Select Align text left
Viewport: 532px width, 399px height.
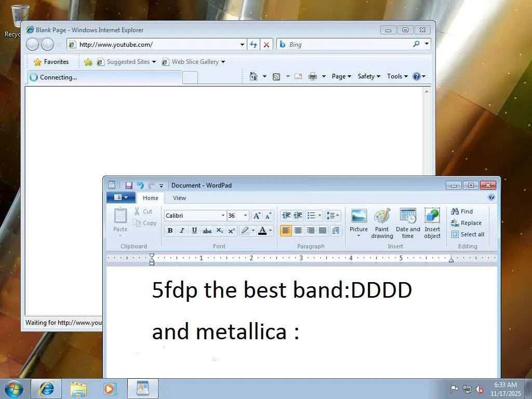coord(286,231)
